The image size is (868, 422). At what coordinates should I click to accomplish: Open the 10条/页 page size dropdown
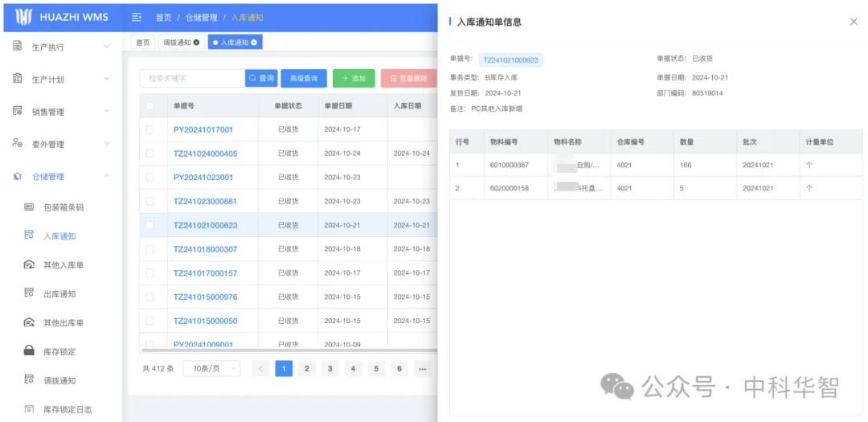pos(211,368)
